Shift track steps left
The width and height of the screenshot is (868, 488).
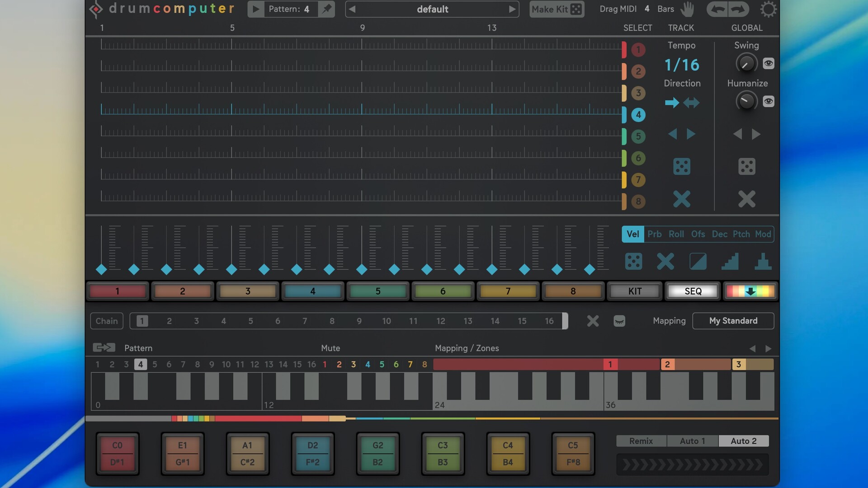pos(672,134)
